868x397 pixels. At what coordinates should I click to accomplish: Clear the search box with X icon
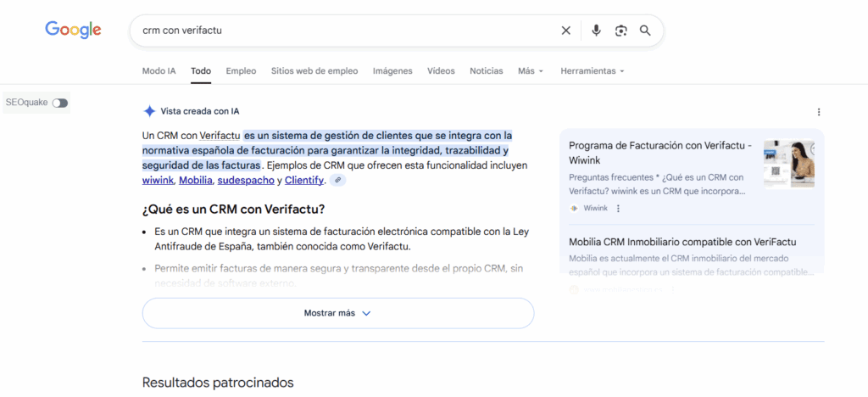coord(566,31)
